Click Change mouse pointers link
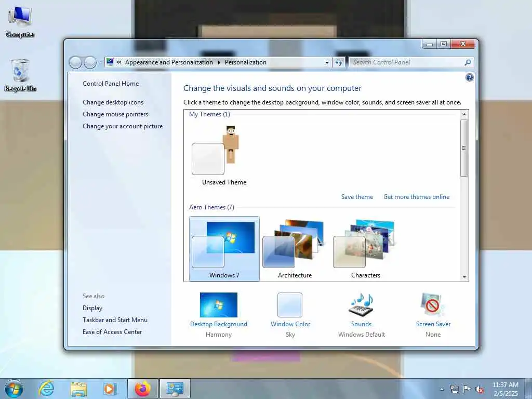Screen dimensions: 532x399 pos(115,114)
